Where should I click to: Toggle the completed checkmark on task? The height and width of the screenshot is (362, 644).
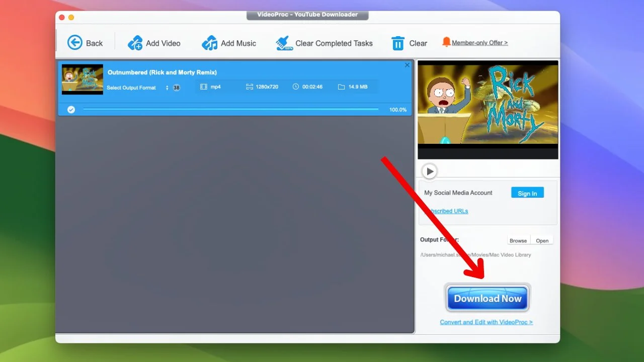coord(71,110)
